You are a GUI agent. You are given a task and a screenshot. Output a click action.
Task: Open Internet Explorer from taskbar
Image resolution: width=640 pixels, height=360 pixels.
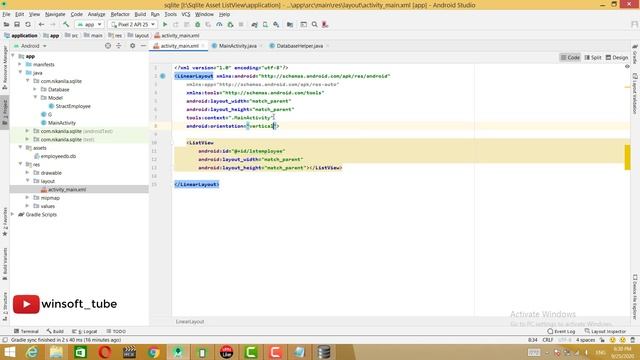(32, 352)
